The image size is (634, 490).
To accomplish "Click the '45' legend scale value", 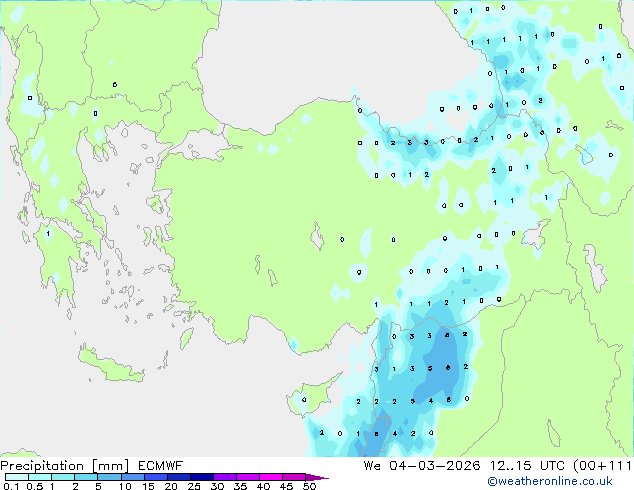I will tap(286, 486).
